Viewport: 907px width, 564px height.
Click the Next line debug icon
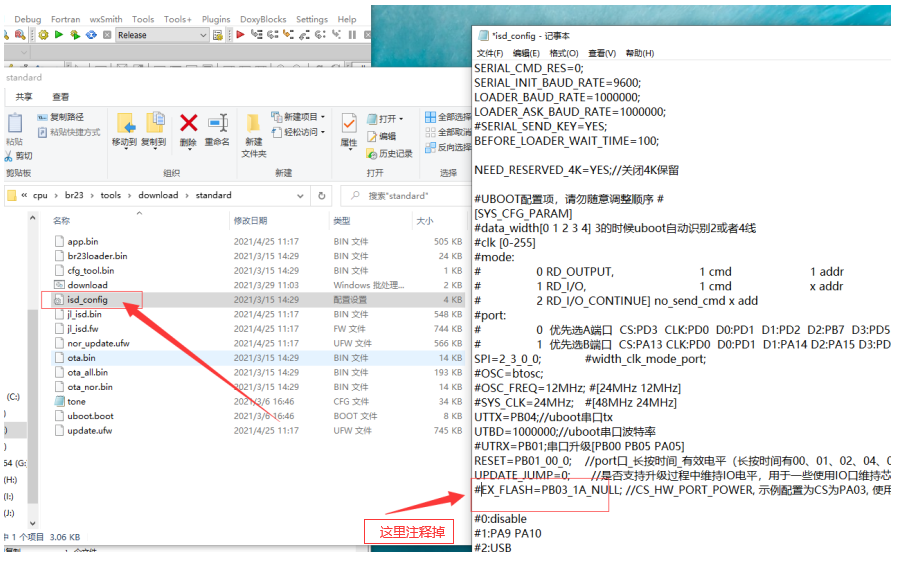pyautogui.click(x=272, y=35)
